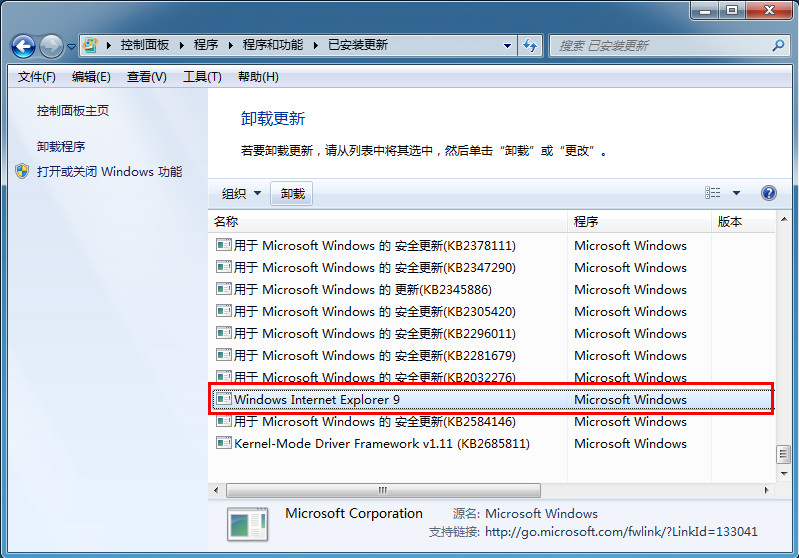Click vertical scrollbar up arrow
The width and height of the screenshot is (799, 558).
pos(784,220)
